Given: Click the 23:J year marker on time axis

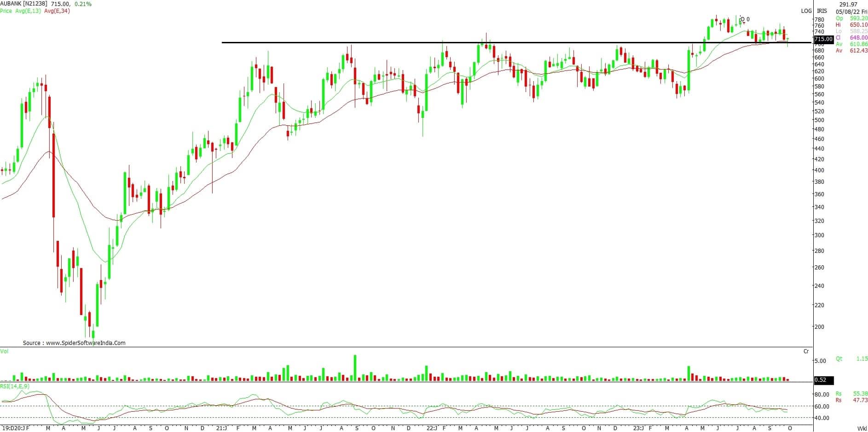Looking at the screenshot, I should point(638,428).
